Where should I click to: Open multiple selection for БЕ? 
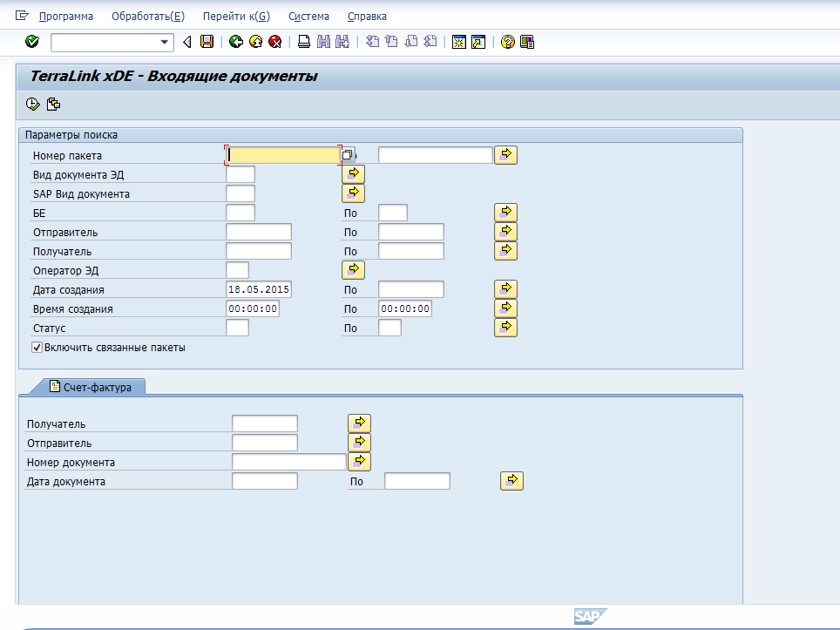(505, 213)
